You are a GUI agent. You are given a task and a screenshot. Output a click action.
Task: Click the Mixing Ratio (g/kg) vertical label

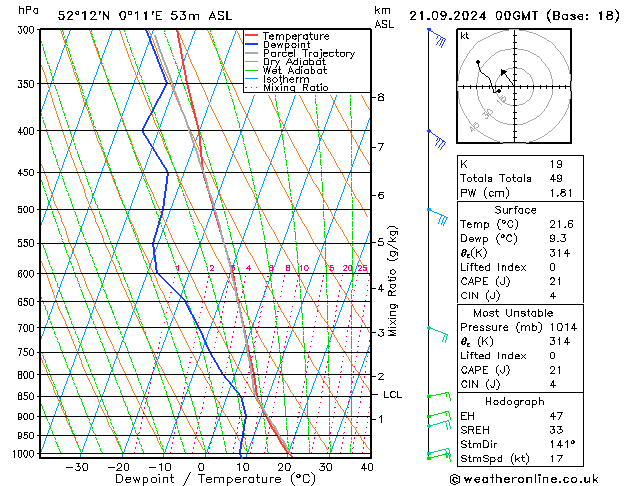coord(392,281)
